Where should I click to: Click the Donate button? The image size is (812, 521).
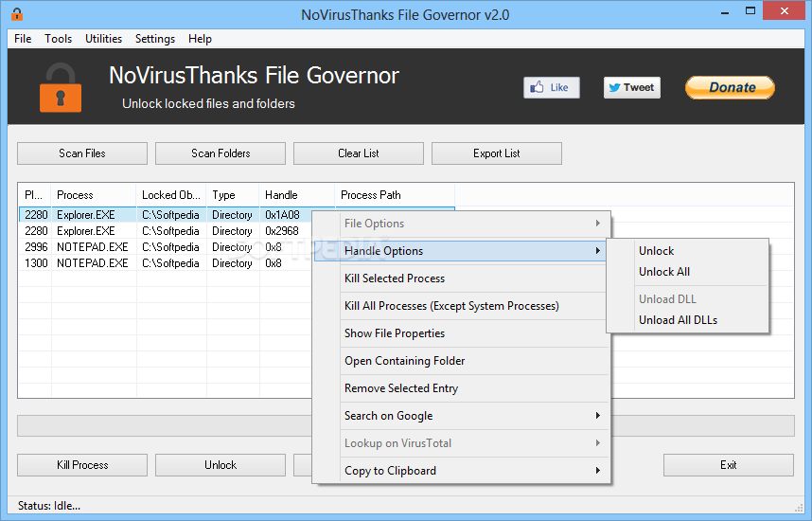tap(731, 87)
